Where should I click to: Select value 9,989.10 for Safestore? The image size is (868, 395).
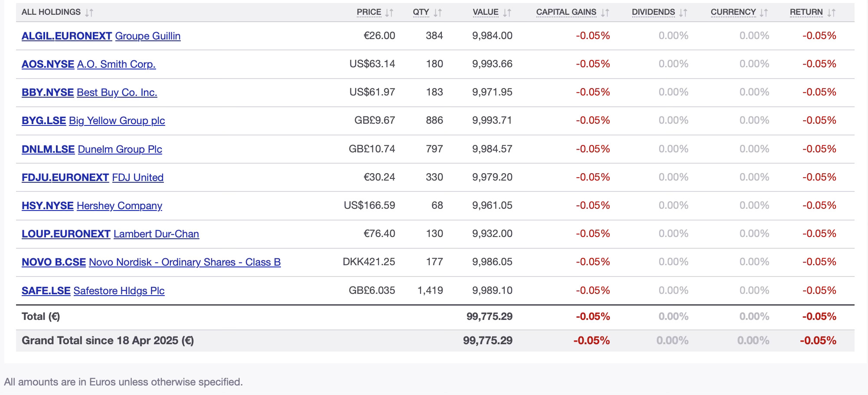click(493, 290)
